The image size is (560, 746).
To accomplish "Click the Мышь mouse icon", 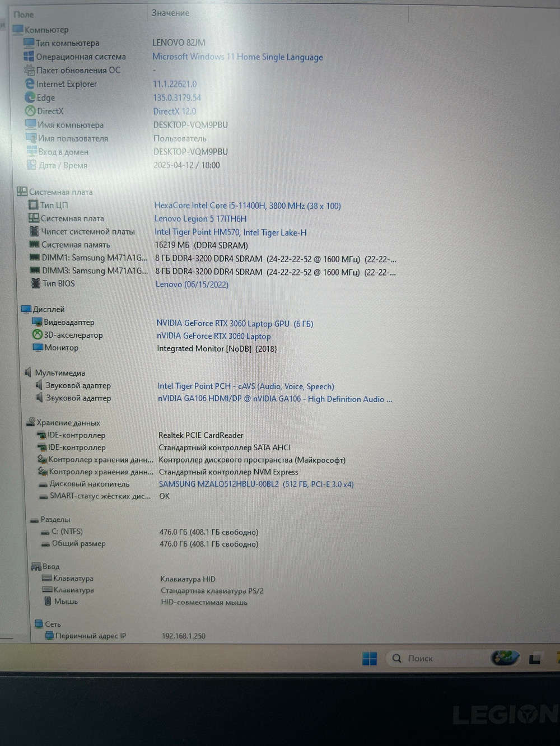I will (48, 601).
